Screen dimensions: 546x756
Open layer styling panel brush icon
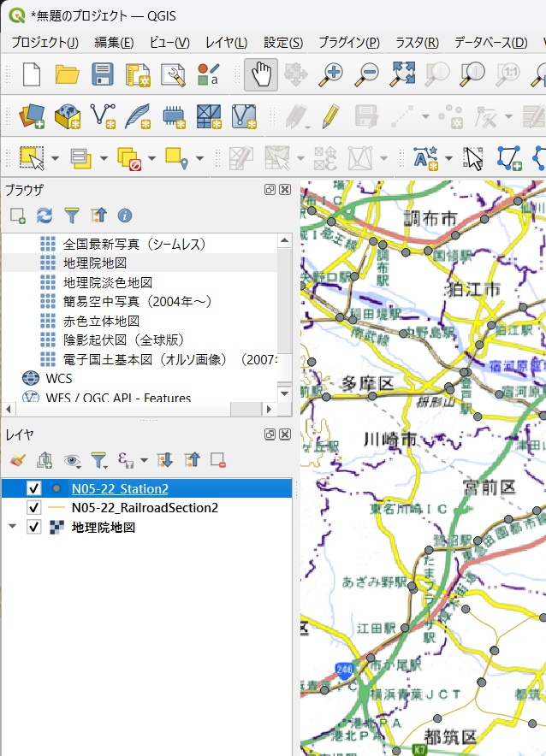tap(18, 460)
